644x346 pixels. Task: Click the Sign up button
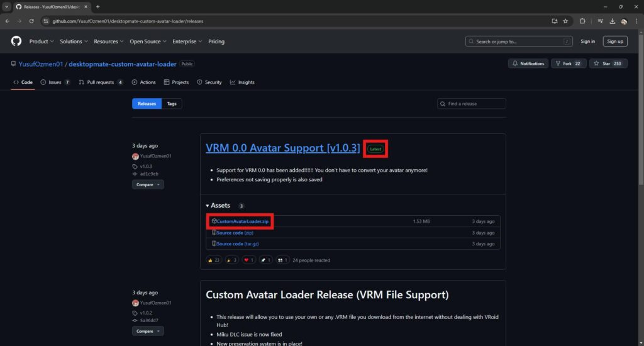click(x=614, y=42)
